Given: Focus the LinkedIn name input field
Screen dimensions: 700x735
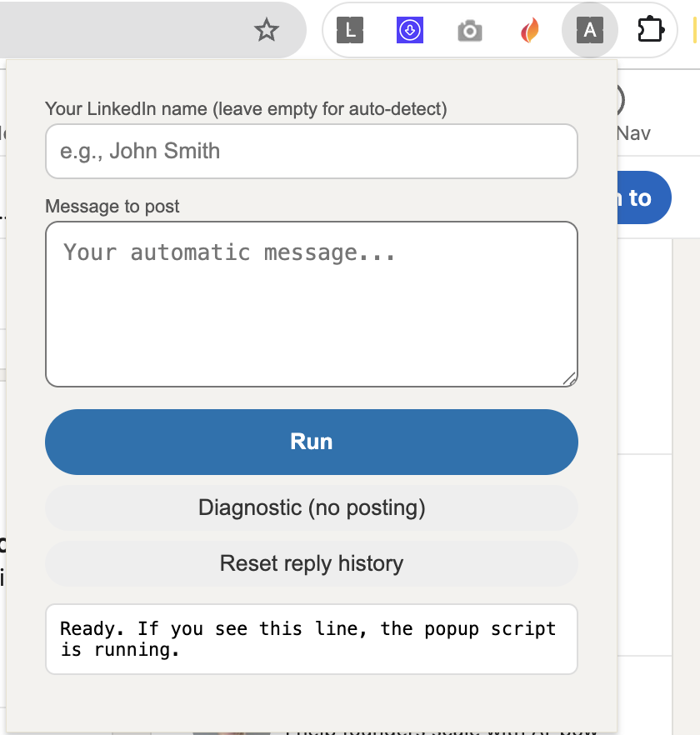Looking at the screenshot, I should (x=312, y=151).
